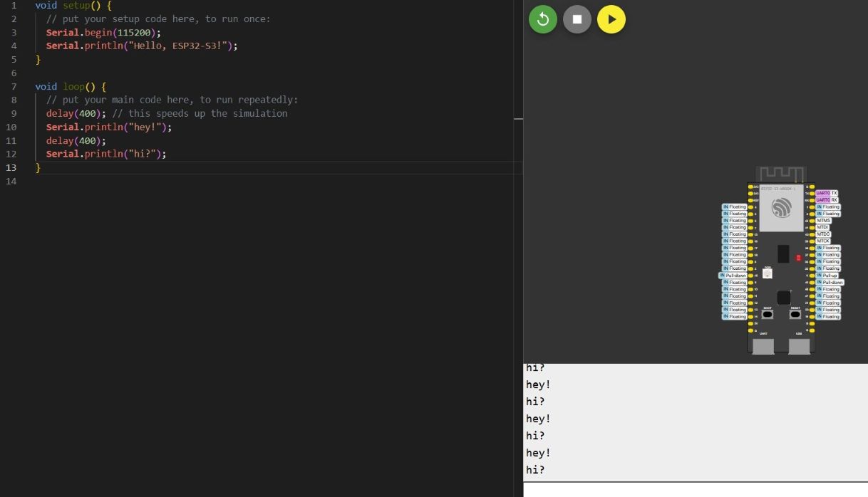Restart the simulation with the green button
This screenshot has height=497, width=868.
[543, 20]
